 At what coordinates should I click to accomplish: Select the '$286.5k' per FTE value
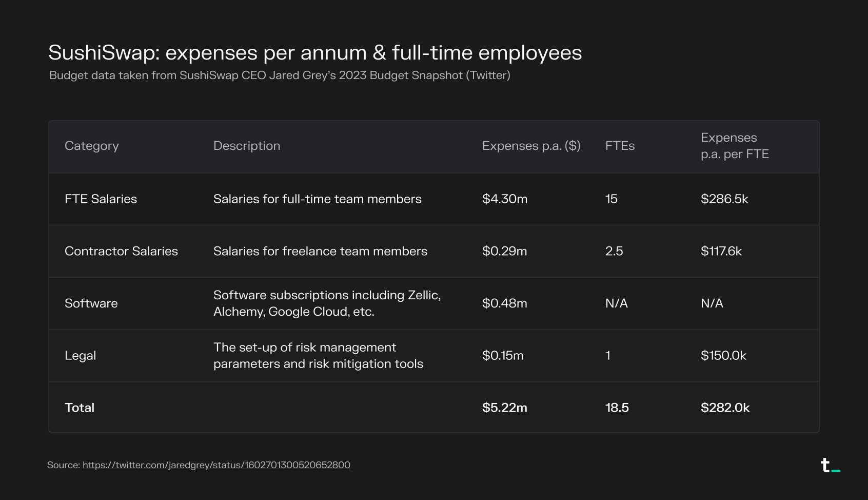click(x=724, y=199)
